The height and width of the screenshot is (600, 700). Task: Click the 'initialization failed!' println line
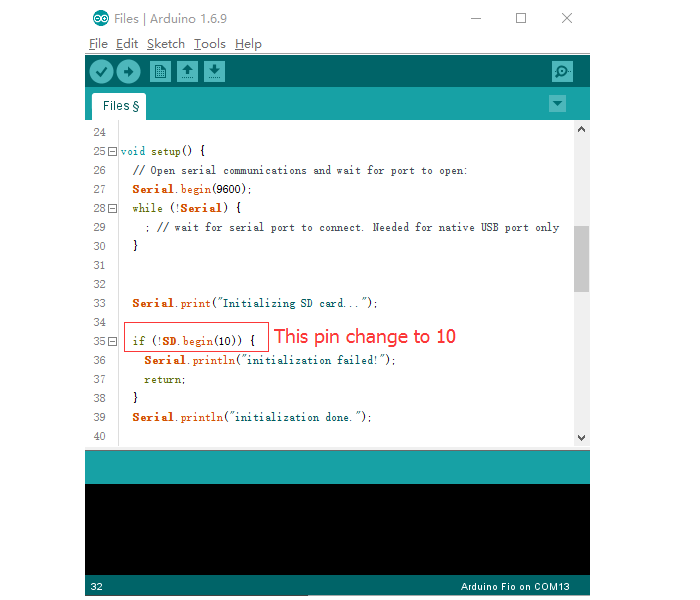point(270,360)
